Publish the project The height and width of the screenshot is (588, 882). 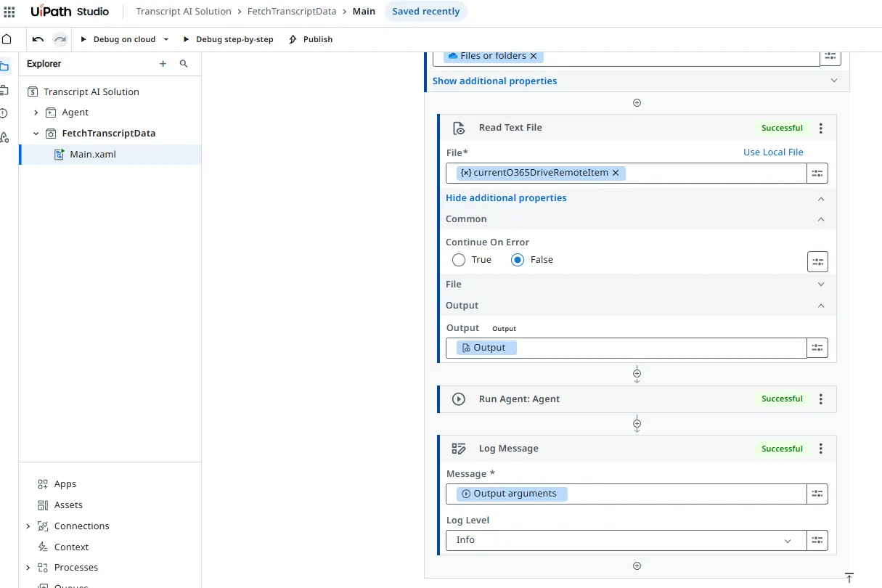[311, 39]
